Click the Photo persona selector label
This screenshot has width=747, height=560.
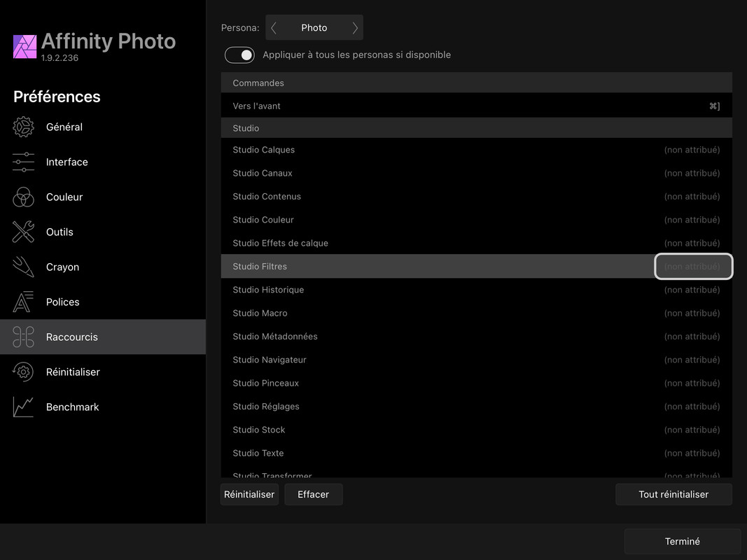314,28
